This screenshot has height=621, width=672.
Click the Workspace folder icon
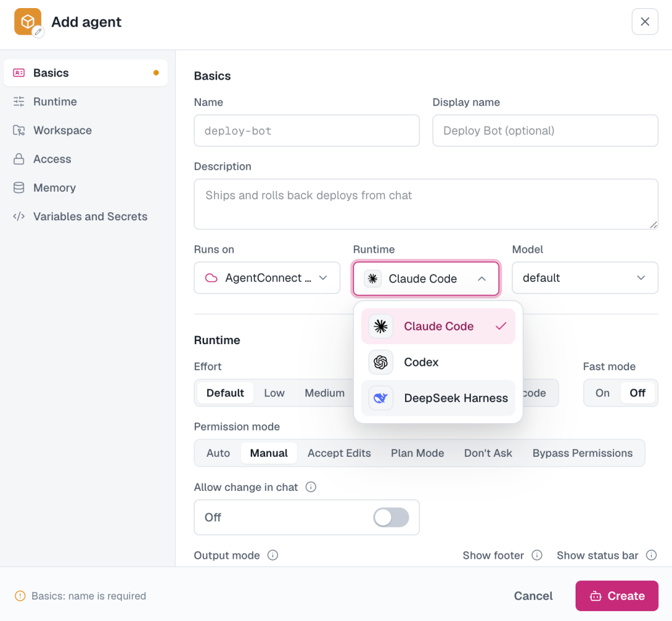(19, 130)
